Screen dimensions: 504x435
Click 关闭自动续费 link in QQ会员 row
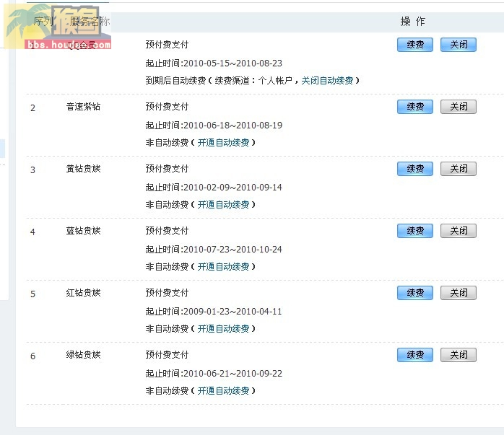(327, 80)
